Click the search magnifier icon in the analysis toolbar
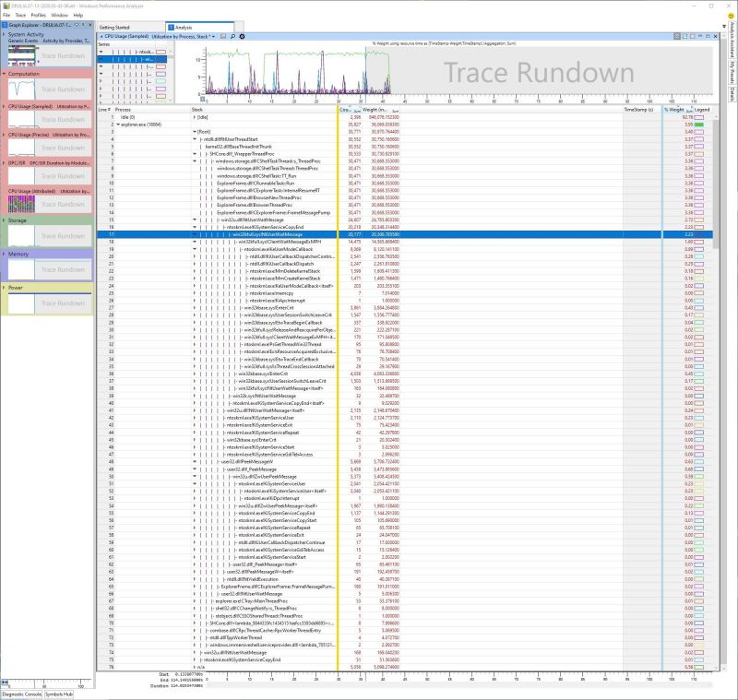738x700 pixels. coord(232,34)
